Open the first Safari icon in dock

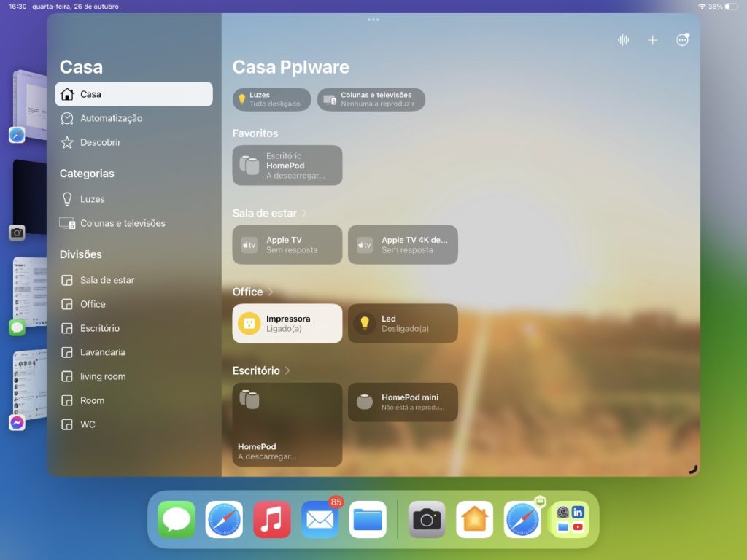224,519
